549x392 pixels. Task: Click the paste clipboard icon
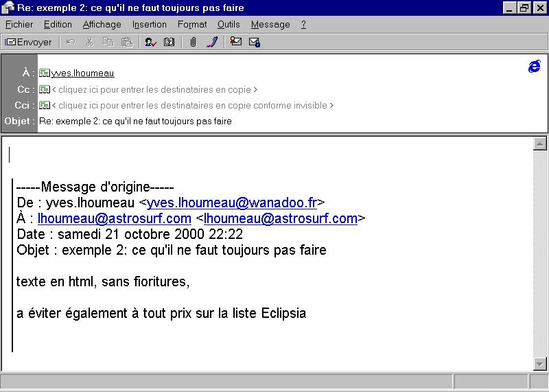point(127,42)
